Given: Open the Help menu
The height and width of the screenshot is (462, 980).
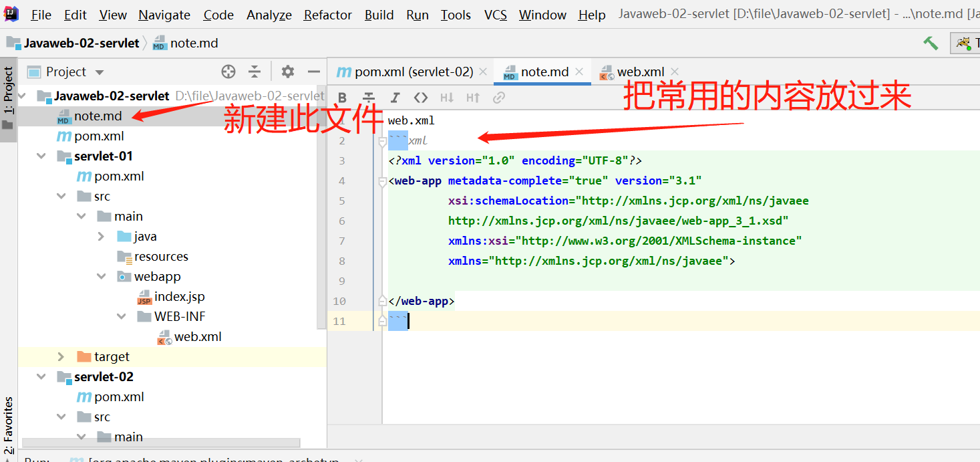Looking at the screenshot, I should [592, 15].
